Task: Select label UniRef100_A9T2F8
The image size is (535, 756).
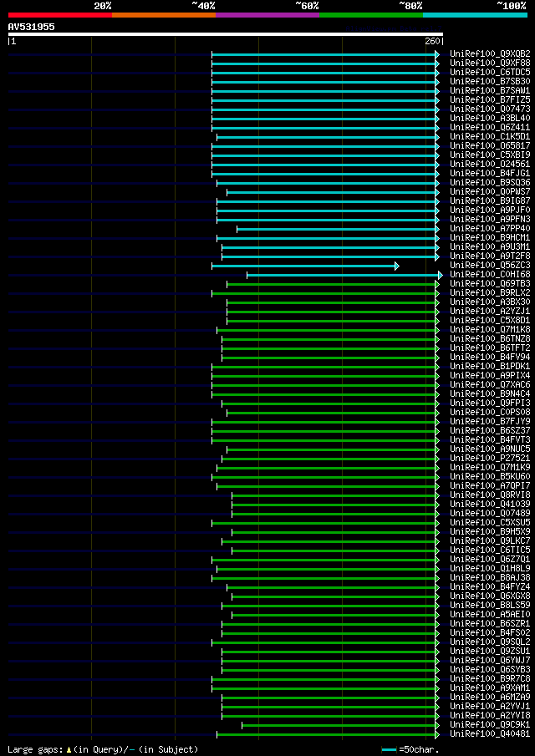Action: tap(490, 256)
